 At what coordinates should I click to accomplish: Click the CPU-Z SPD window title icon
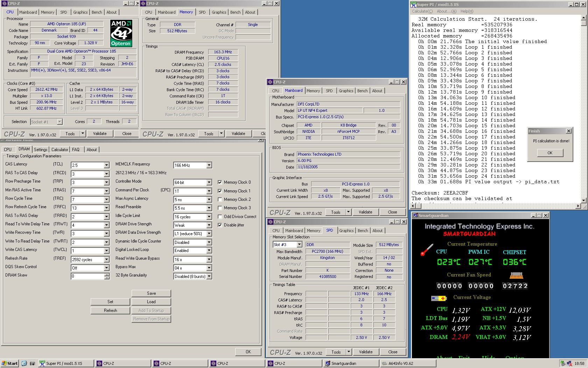click(x=270, y=222)
